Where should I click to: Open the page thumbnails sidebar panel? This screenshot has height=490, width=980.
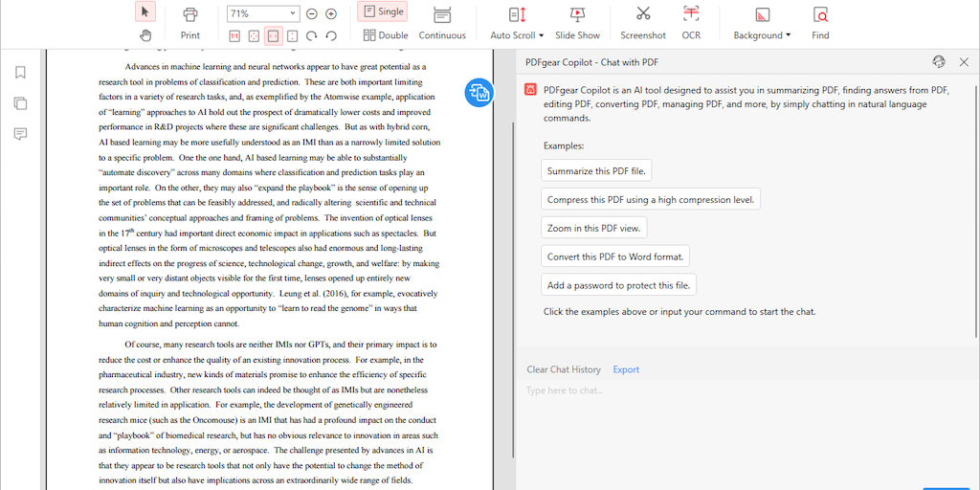pos(21,103)
